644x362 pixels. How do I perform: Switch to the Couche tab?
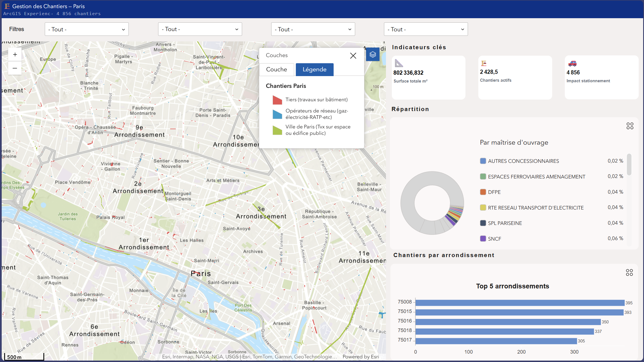point(277,69)
